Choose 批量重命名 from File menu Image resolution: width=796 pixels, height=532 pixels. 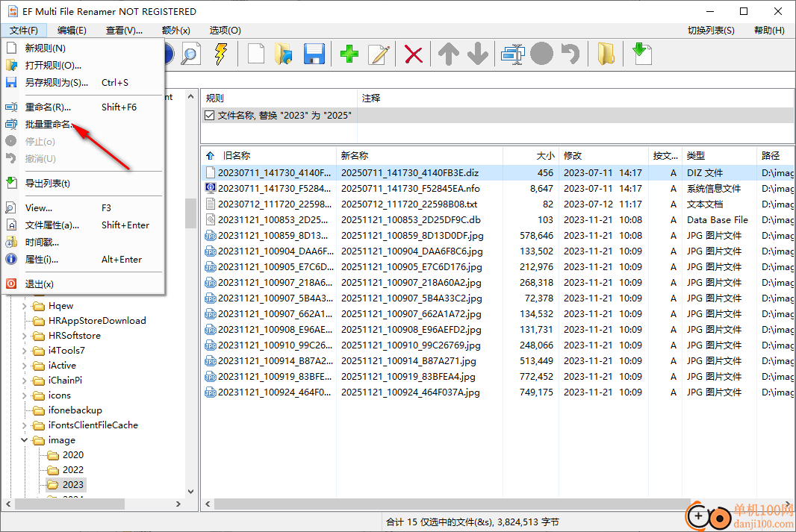[x=82, y=125]
